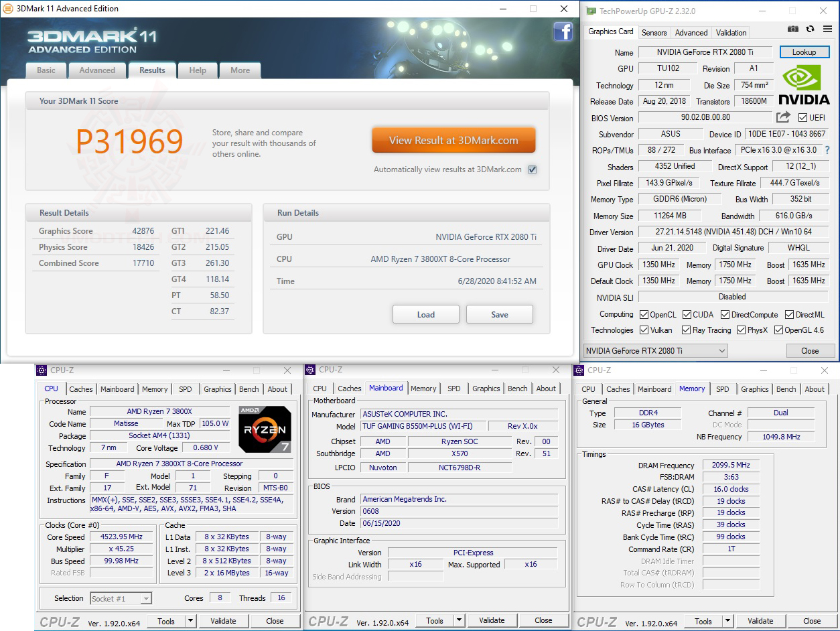
Task: Toggle the Ray Tracing checkbox
Action: tap(687, 330)
